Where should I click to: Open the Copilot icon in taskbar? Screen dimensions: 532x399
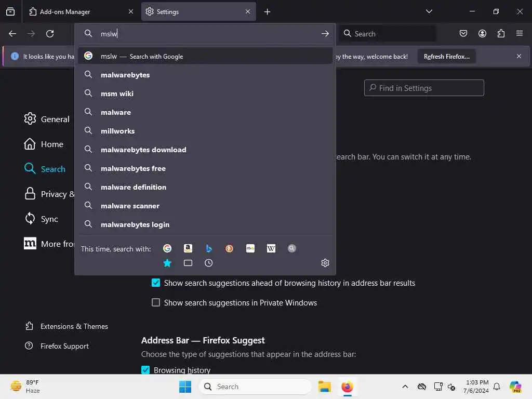pos(515,387)
